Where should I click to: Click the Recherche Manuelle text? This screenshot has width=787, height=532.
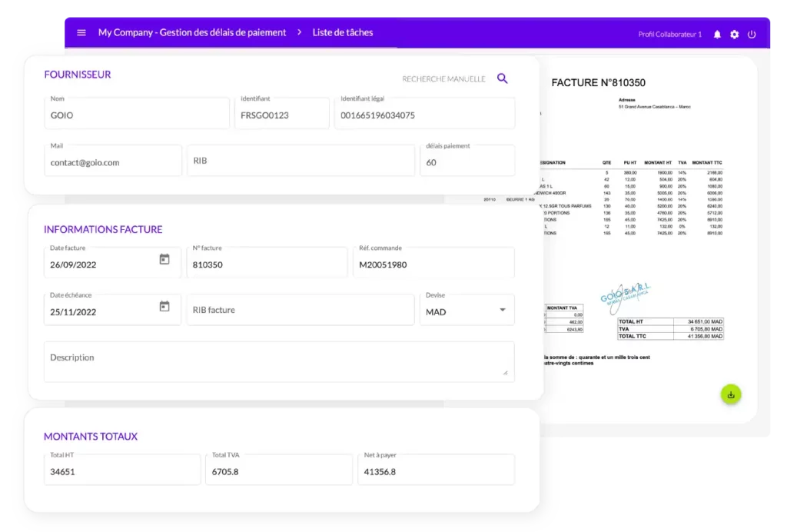[x=443, y=79]
